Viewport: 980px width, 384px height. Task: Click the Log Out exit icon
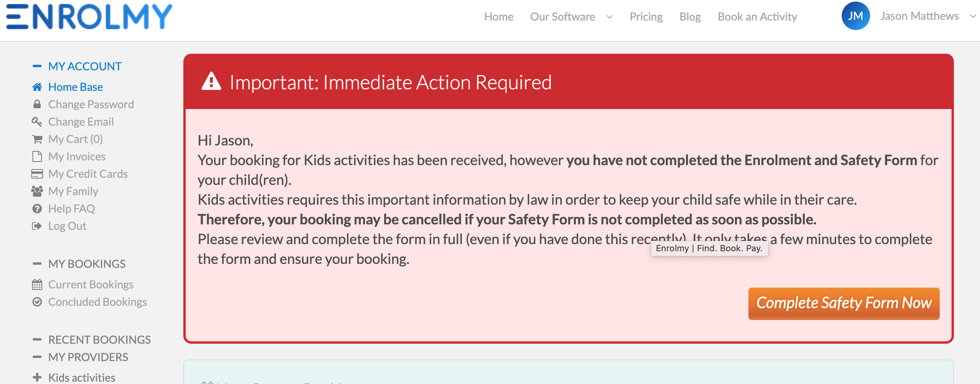pos(37,226)
